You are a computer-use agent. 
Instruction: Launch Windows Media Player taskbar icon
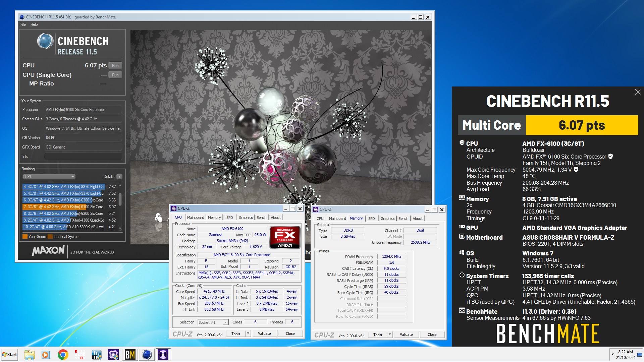[x=46, y=355]
